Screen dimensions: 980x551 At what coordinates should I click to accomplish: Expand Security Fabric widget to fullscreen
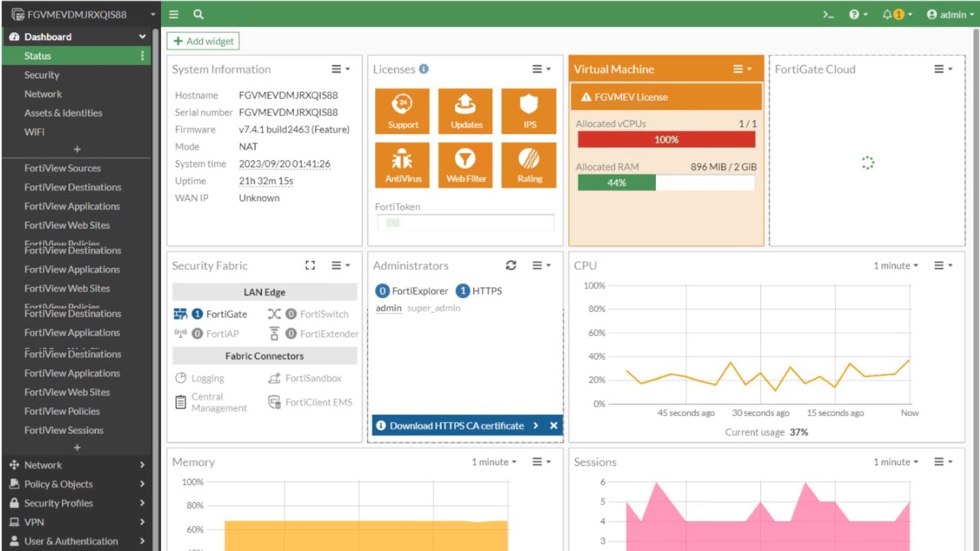[x=310, y=266]
